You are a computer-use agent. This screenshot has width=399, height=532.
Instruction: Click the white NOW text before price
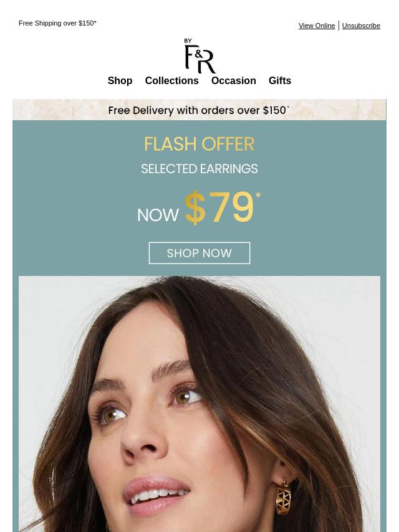click(158, 215)
